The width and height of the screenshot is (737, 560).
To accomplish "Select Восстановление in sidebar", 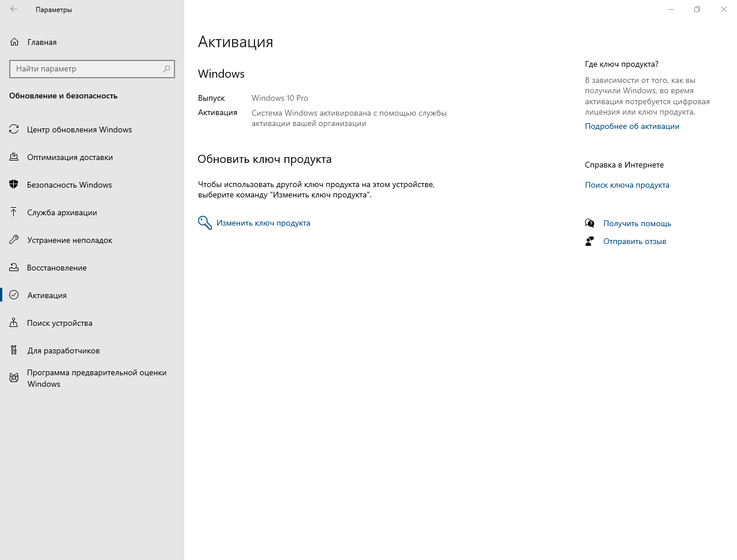I will [x=92, y=268].
